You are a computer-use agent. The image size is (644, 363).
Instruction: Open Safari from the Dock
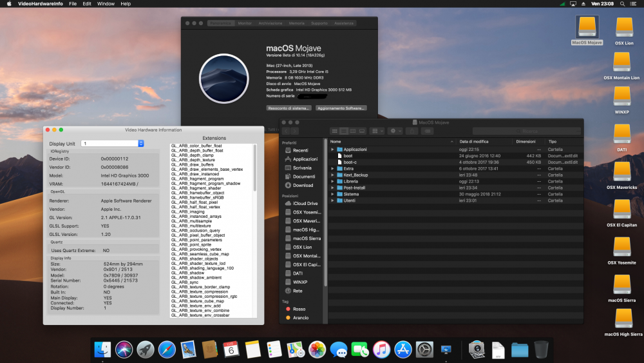167,349
